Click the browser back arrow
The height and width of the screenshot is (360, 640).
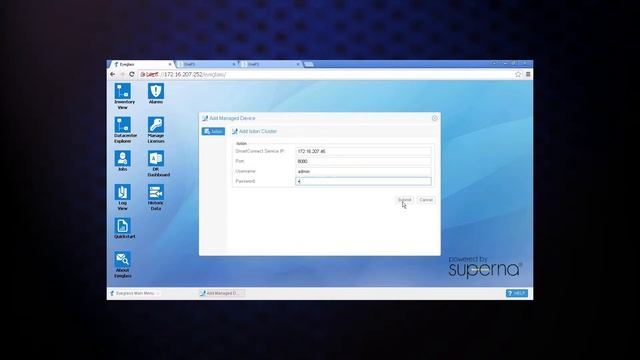point(113,74)
